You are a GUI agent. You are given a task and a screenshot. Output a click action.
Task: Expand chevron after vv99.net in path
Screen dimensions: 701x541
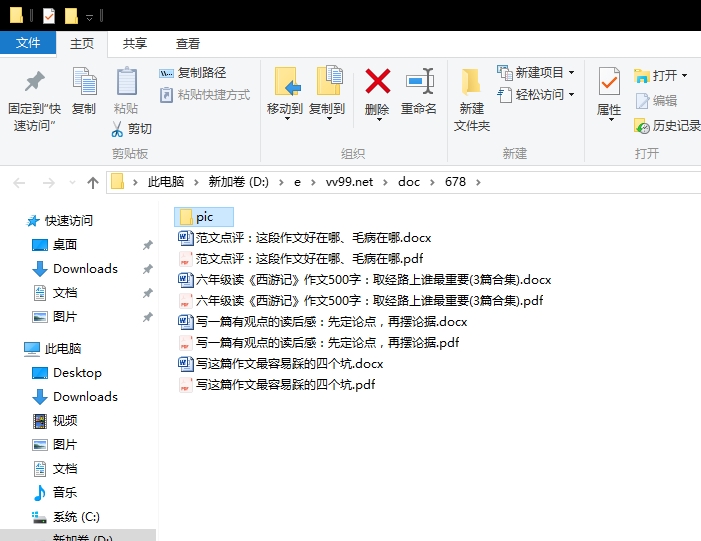385,182
